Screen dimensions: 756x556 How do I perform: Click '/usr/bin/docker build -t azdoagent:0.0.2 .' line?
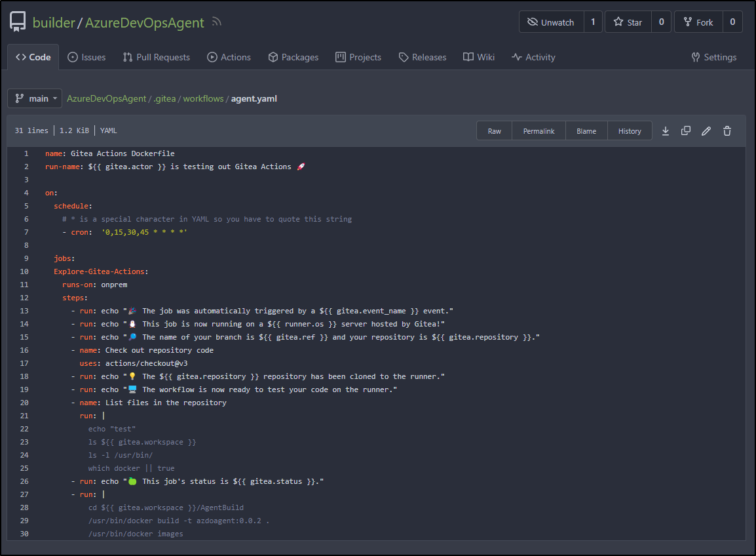tap(179, 521)
